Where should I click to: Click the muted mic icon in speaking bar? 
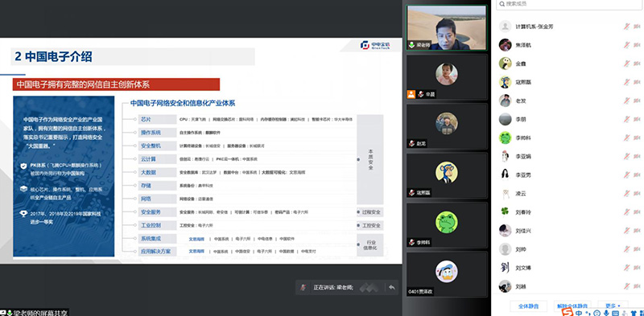pyautogui.click(x=303, y=287)
